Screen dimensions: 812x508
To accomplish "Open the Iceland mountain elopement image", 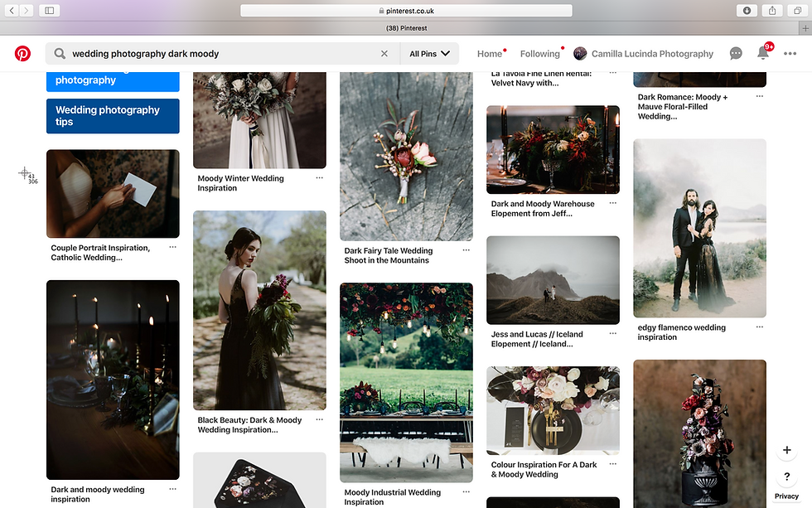I will point(553,280).
